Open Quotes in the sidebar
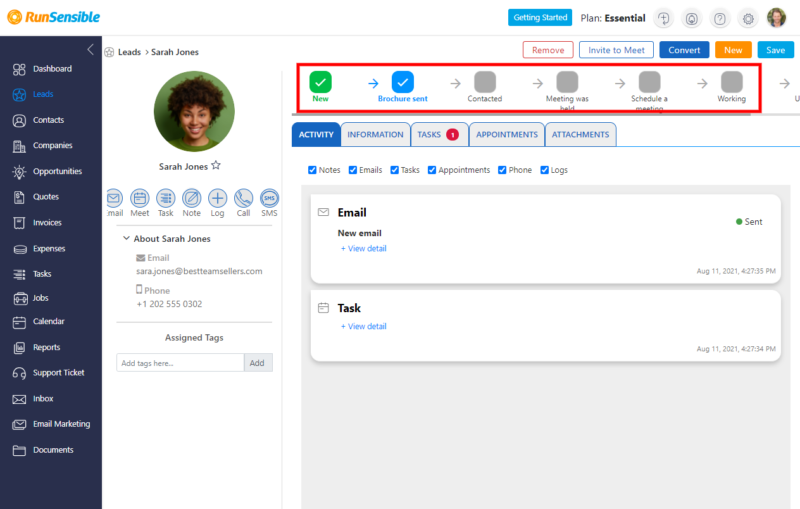Screen dimensions: 800x509 pos(36,197)
